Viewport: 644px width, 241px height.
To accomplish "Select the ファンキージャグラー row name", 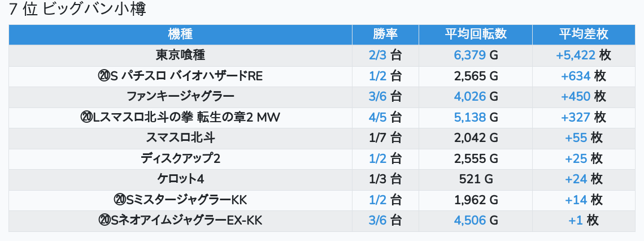I will [x=180, y=96].
